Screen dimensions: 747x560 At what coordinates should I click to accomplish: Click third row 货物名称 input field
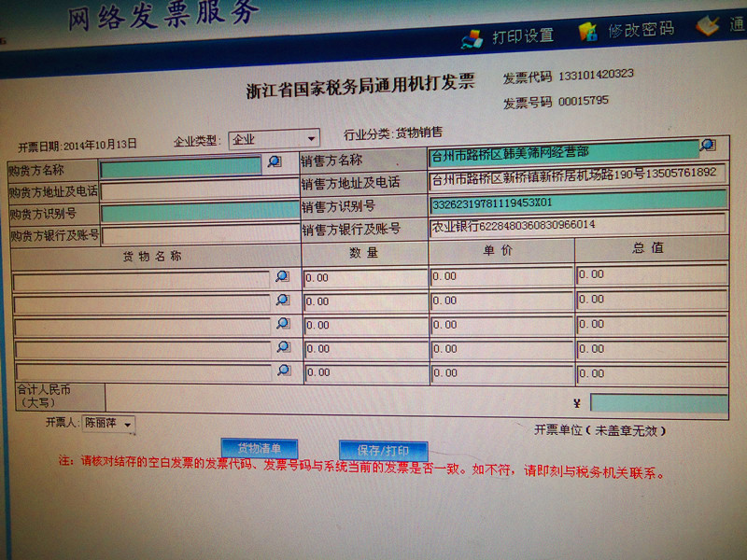point(143,329)
